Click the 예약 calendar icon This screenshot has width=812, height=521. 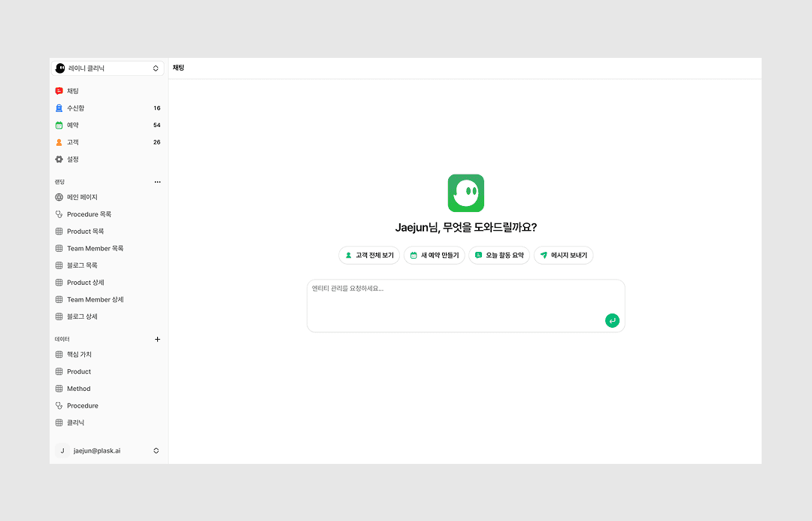59,126
